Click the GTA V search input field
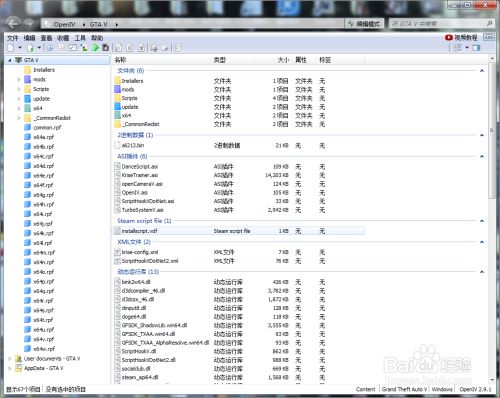This screenshot has width=500, height=398. [x=437, y=24]
